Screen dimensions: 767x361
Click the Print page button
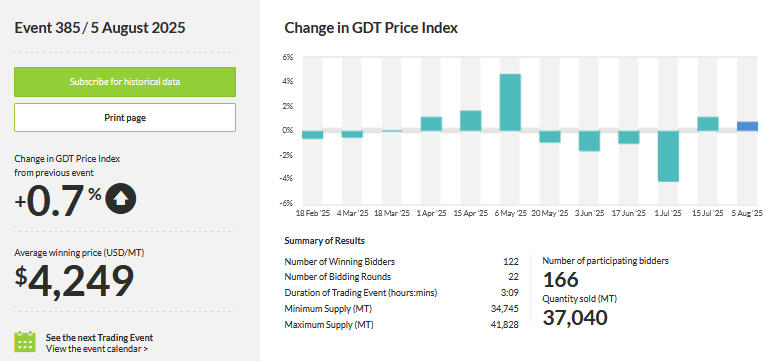[x=125, y=118]
